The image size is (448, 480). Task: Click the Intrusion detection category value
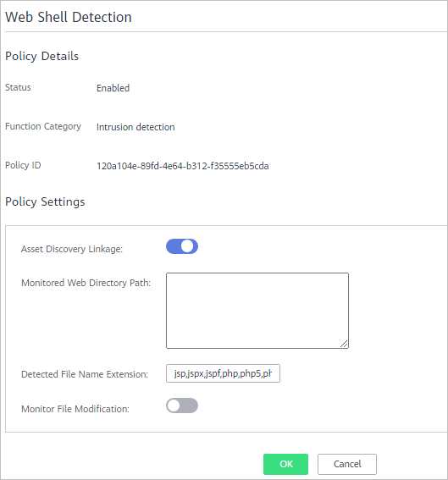(136, 127)
